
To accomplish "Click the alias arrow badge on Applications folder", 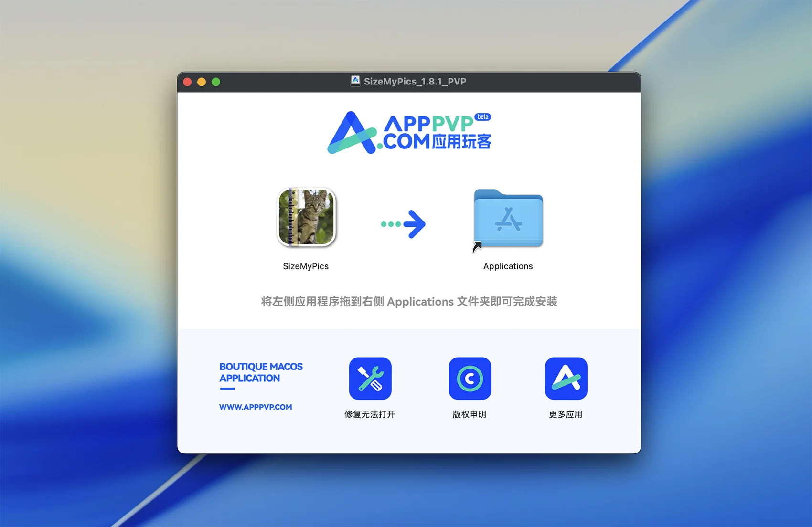I will pyautogui.click(x=477, y=247).
